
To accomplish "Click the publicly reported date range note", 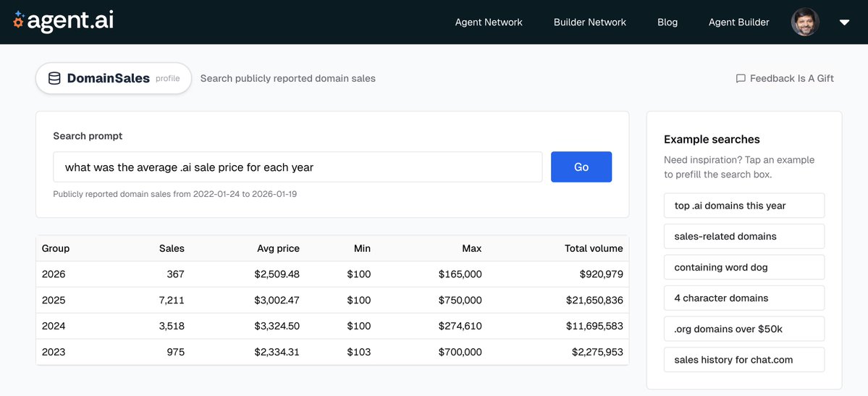I will tap(175, 195).
